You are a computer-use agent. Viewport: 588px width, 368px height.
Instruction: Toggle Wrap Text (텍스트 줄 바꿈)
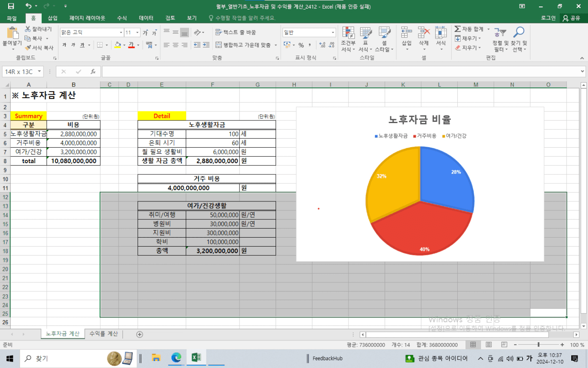point(236,32)
